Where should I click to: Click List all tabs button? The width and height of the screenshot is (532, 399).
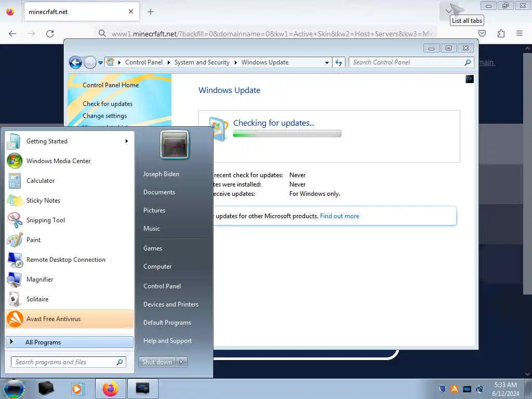point(448,11)
